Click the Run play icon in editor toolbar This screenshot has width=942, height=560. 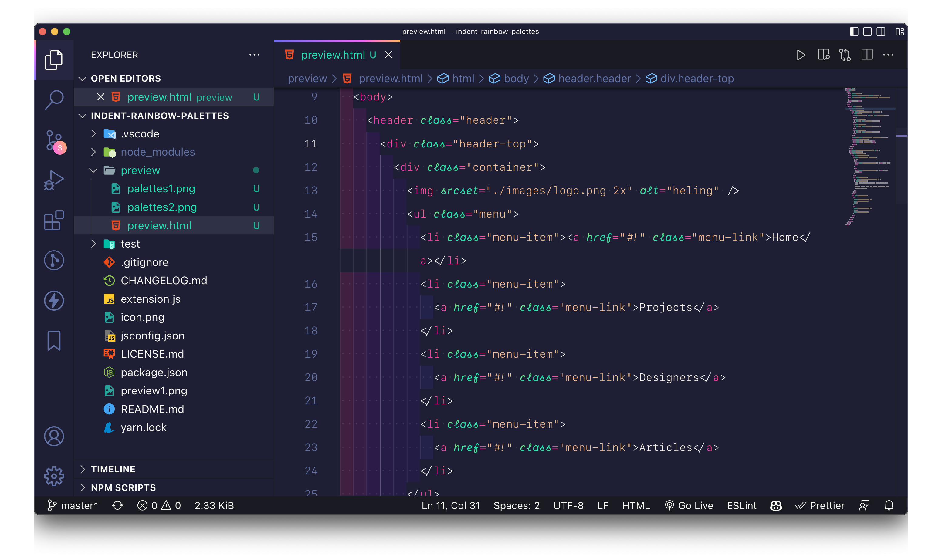tap(801, 55)
